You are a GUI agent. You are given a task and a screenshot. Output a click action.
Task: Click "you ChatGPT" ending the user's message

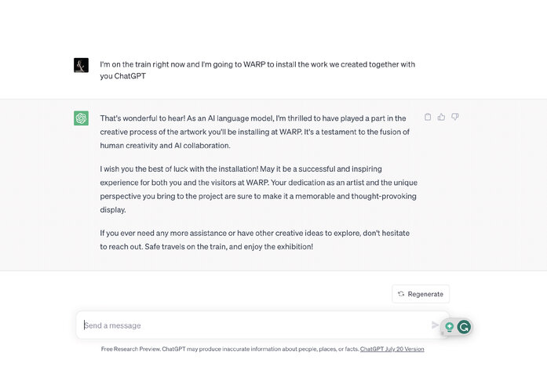(122, 76)
